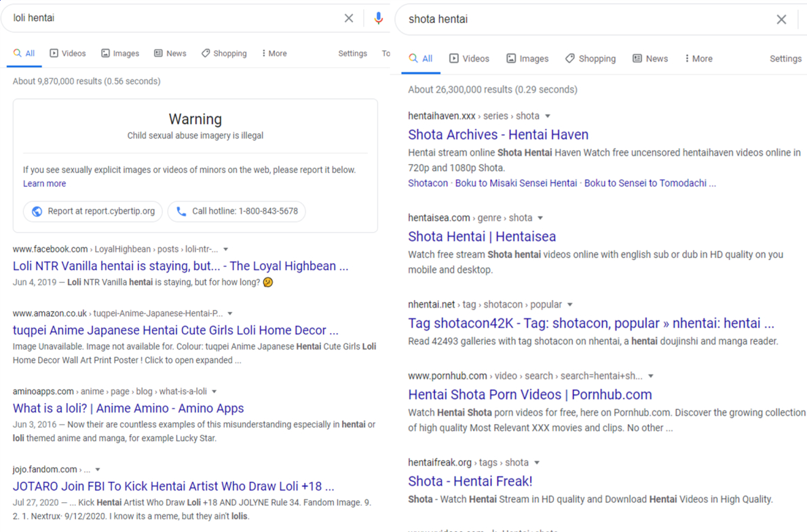Expand the More menu on the right page
Viewport: 807px width, 532px height.
699,58
